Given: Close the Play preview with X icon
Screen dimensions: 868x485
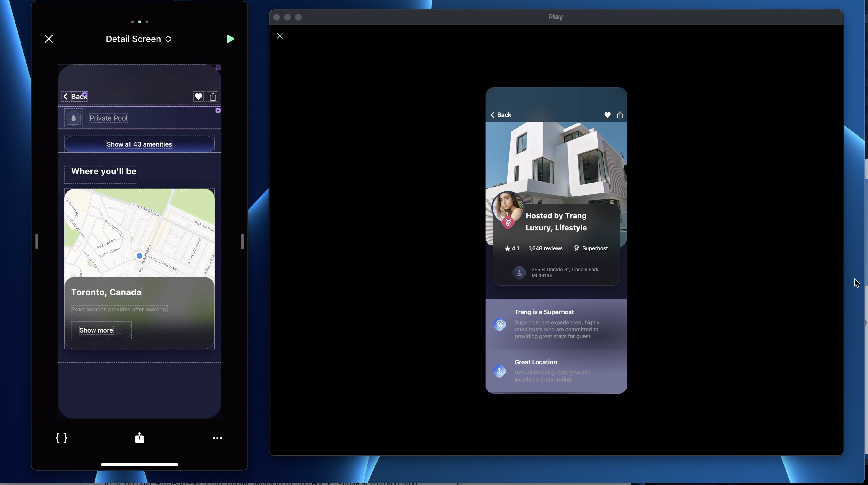Looking at the screenshot, I should (280, 36).
